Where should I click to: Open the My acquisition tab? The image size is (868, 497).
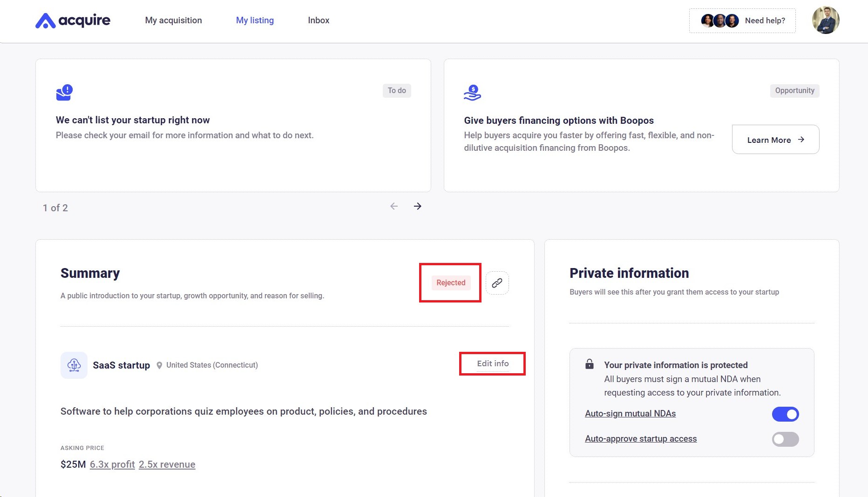pos(173,20)
